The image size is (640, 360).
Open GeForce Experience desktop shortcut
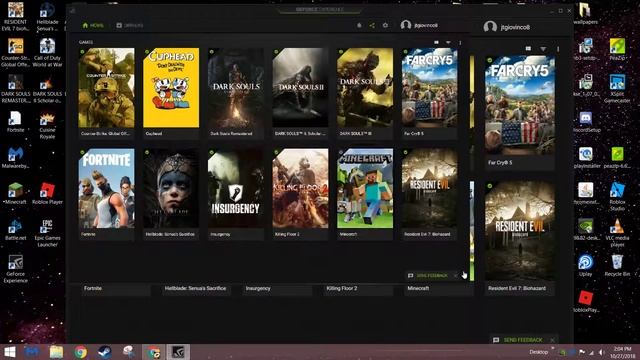(16, 269)
